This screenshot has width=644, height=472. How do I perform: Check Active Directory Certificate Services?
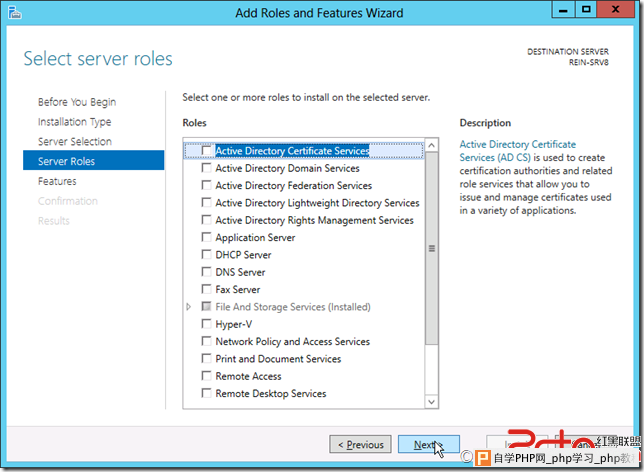[x=207, y=151]
